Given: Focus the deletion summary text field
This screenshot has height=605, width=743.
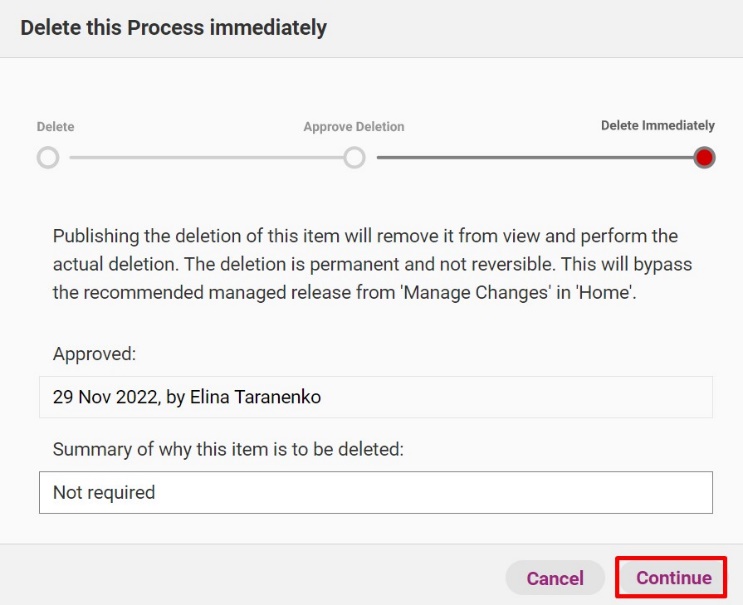Looking at the screenshot, I should pos(376,492).
